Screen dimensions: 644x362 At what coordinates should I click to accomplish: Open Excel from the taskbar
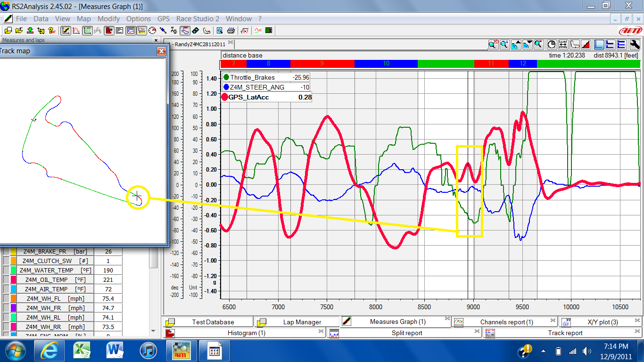(x=82, y=351)
